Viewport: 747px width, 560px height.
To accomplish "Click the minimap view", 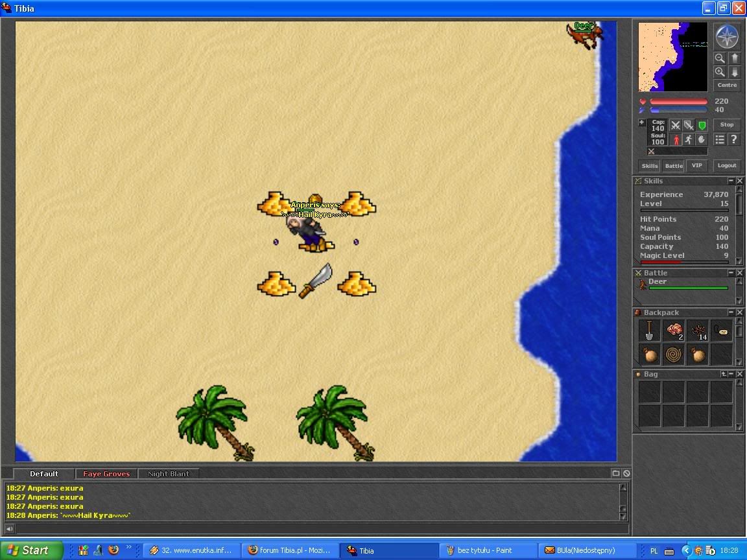I will [x=672, y=56].
